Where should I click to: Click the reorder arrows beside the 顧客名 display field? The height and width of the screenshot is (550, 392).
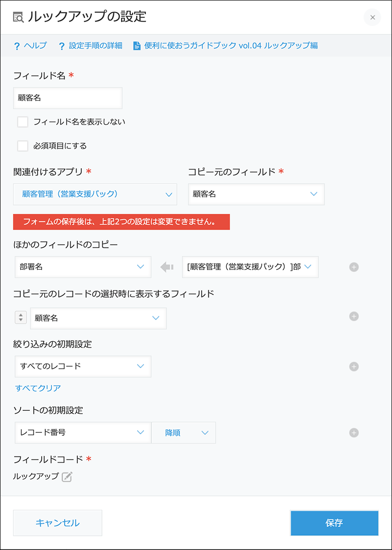pyautogui.click(x=20, y=317)
